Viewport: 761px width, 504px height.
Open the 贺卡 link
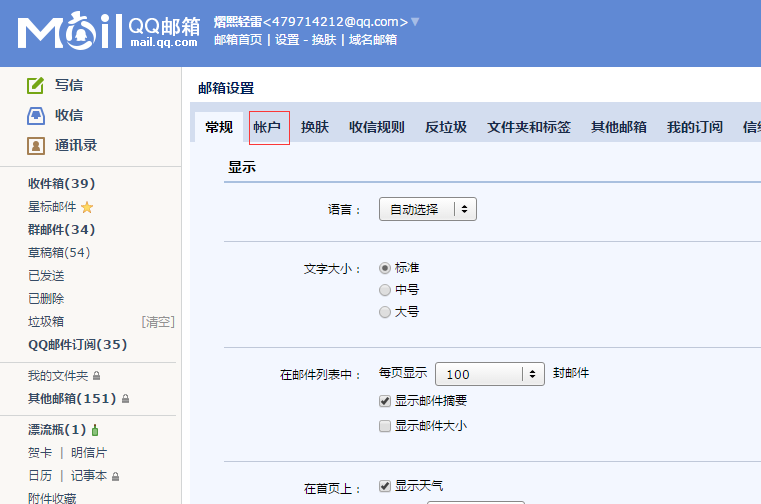pos(40,453)
